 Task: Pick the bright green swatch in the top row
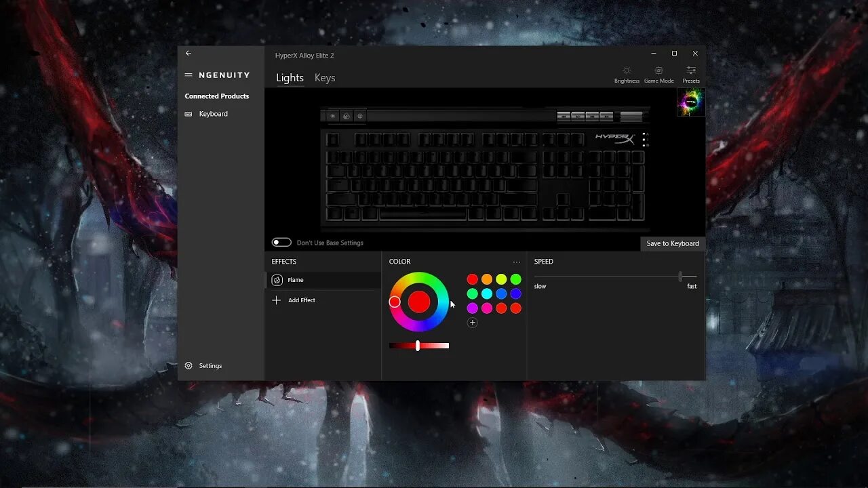point(516,279)
